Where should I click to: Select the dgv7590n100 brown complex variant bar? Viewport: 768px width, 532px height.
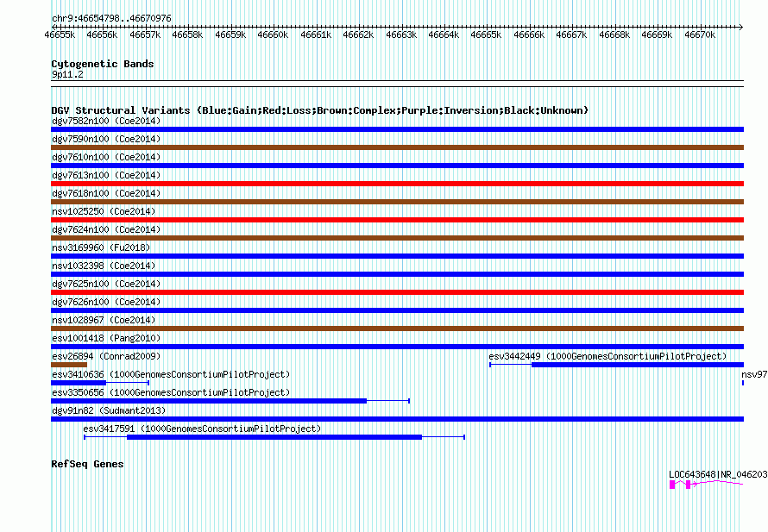tap(397, 147)
